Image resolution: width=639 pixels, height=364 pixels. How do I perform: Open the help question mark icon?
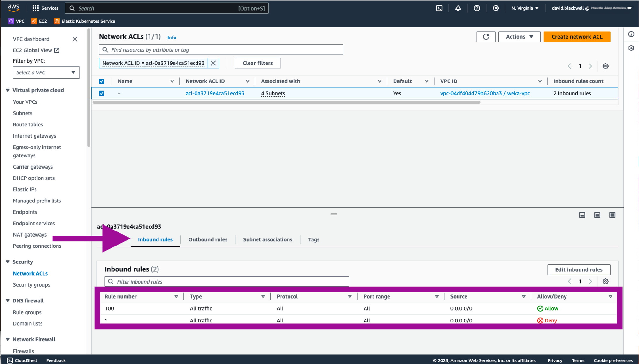click(x=477, y=8)
